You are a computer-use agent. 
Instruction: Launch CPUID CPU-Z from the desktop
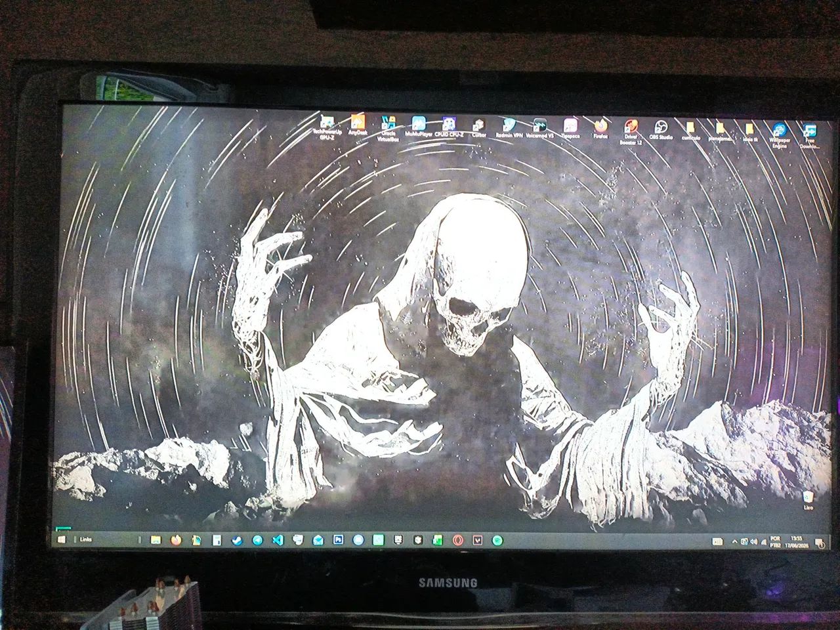(x=449, y=127)
